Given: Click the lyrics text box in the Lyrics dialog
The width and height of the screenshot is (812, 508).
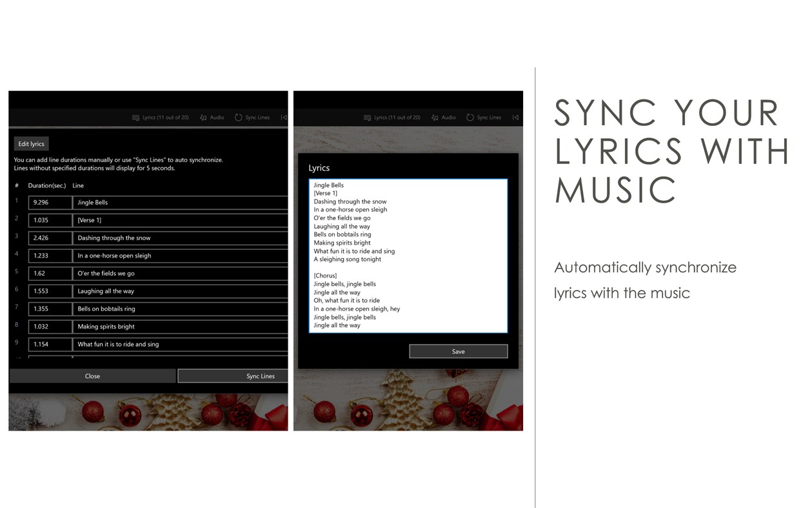Looking at the screenshot, I should (408, 255).
